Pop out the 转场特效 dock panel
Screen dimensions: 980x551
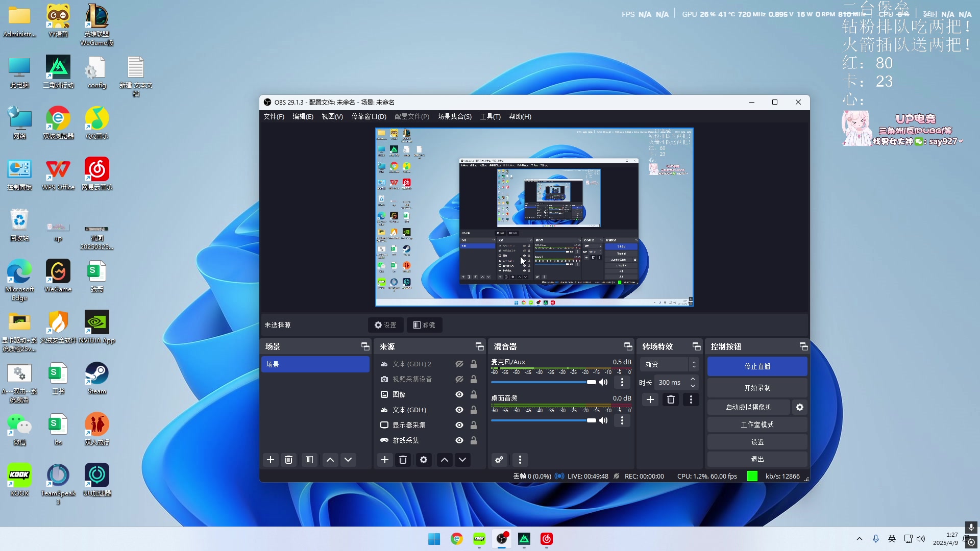pos(697,346)
